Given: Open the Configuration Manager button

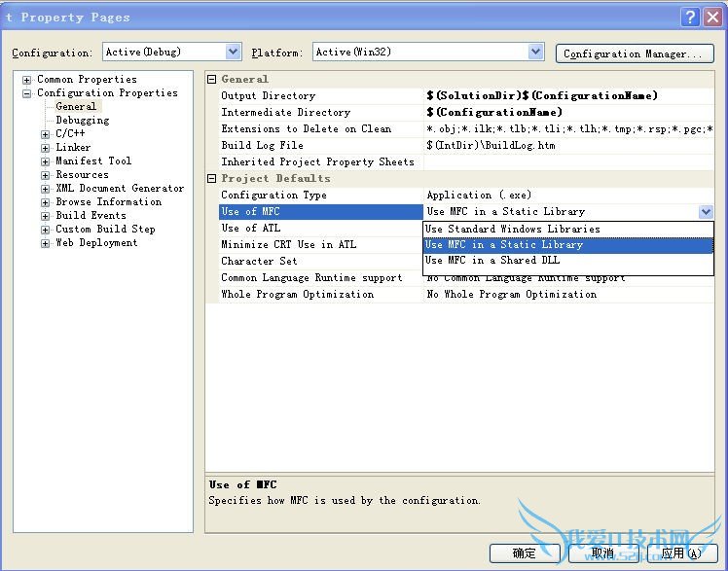Looking at the screenshot, I should coord(632,54).
